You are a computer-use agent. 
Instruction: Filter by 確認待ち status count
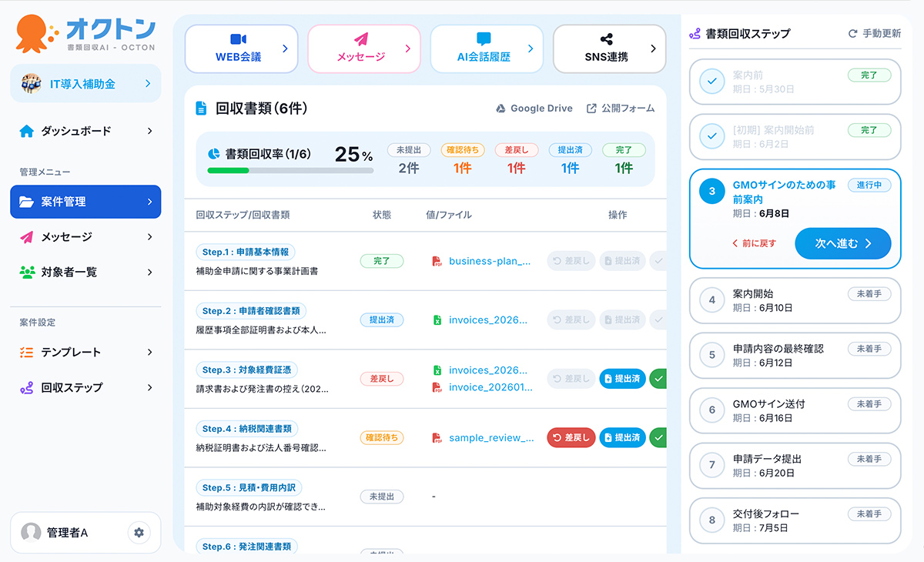pyautogui.click(x=463, y=159)
